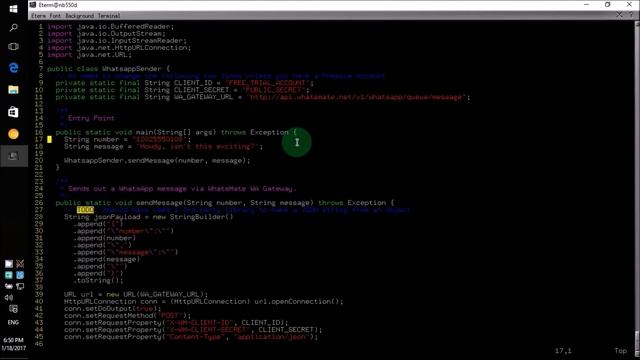The image size is (640, 360).
Task: Click 'CLIENT_SECRET' constant on line 10
Action: coord(202,90)
